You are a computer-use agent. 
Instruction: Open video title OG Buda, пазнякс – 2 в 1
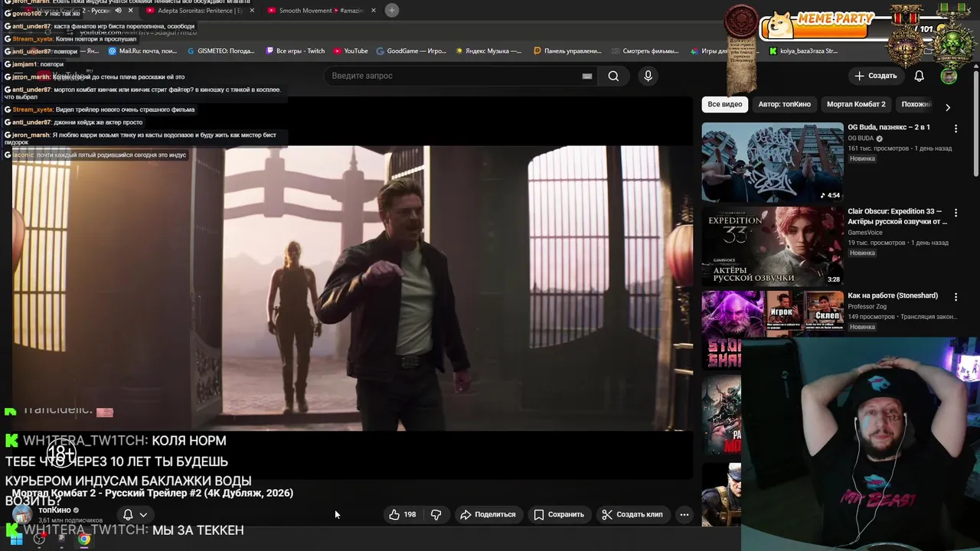[x=889, y=127]
